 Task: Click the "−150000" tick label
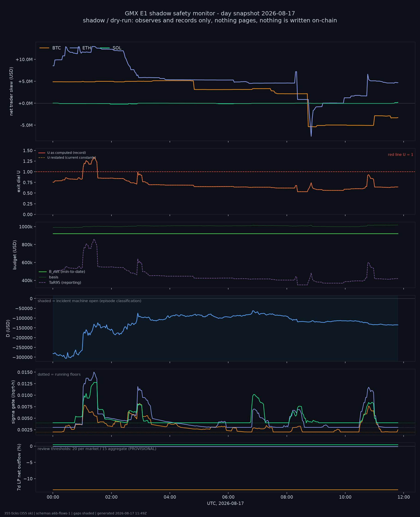click(23, 328)
